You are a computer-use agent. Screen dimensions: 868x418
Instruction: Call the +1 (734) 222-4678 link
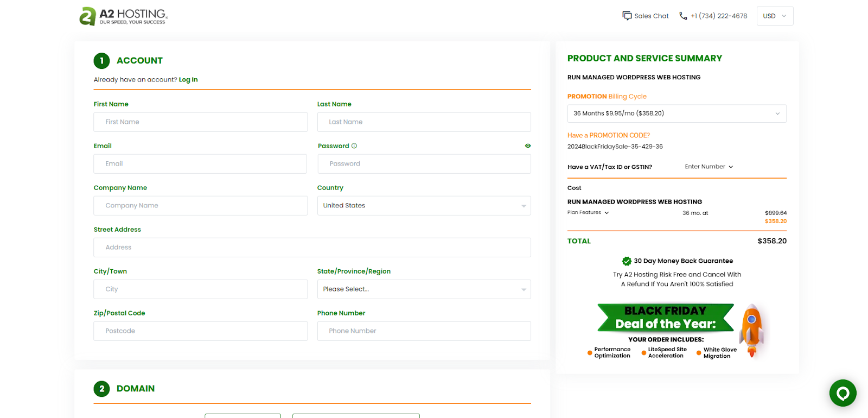coord(719,16)
